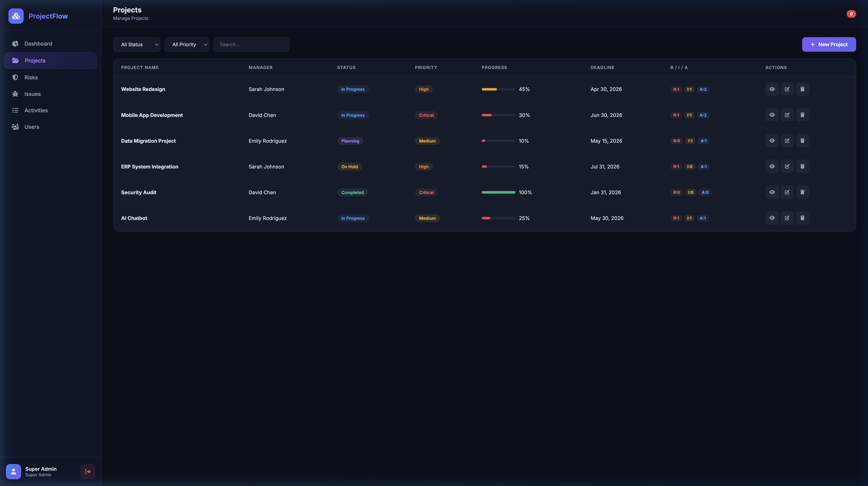This screenshot has height=486, width=868.
Task: Edit the ERP System Integration project
Action: pos(787,167)
